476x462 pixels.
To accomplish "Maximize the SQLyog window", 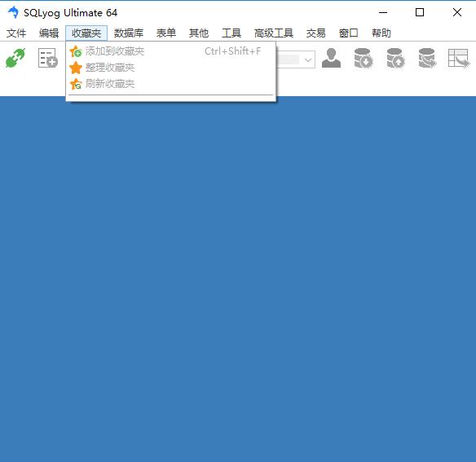I will 420,12.
